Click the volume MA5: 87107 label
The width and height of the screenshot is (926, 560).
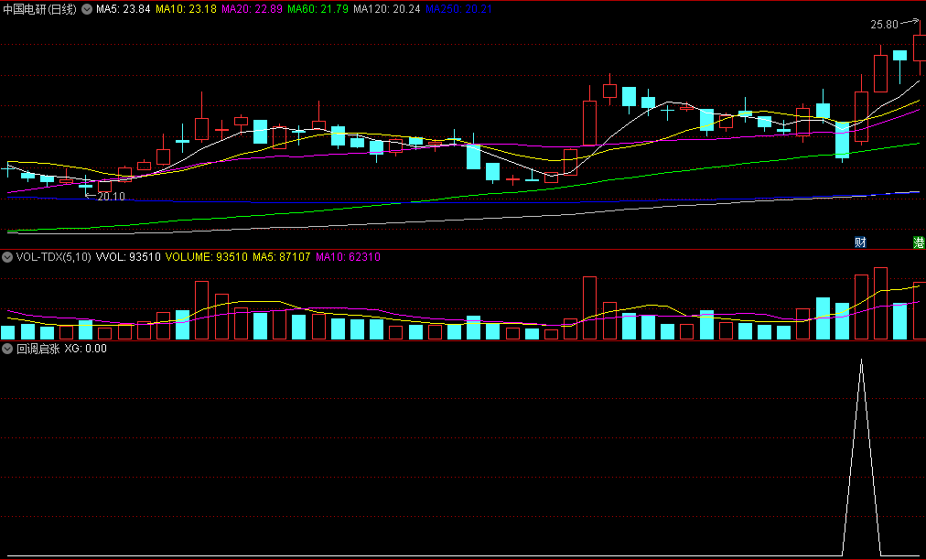pyautogui.click(x=282, y=257)
